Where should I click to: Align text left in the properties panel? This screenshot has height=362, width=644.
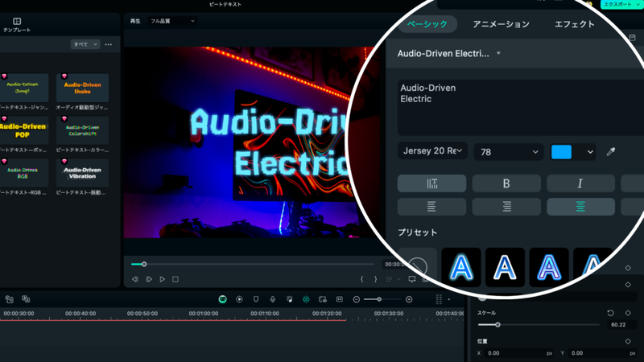pyautogui.click(x=432, y=207)
